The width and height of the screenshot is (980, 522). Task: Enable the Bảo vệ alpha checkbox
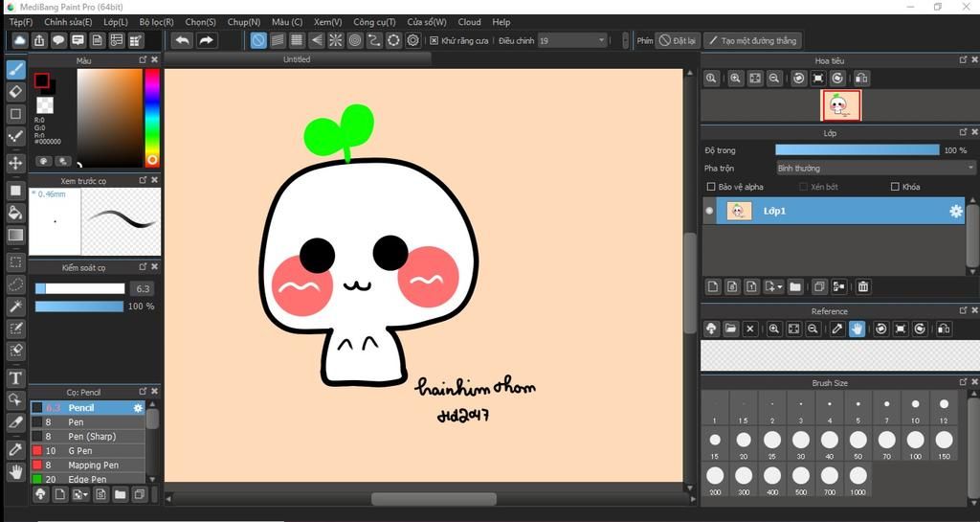click(x=711, y=187)
